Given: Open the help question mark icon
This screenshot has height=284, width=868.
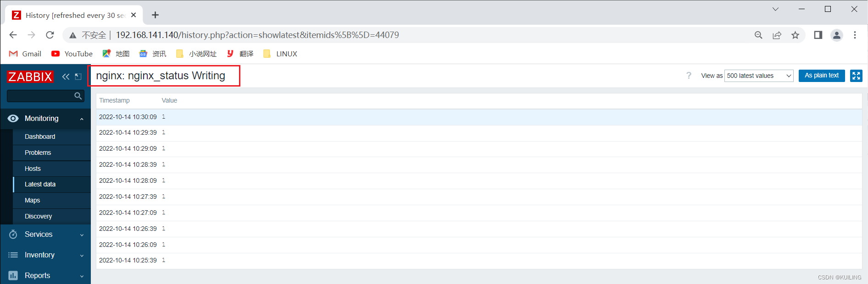Looking at the screenshot, I should (689, 76).
